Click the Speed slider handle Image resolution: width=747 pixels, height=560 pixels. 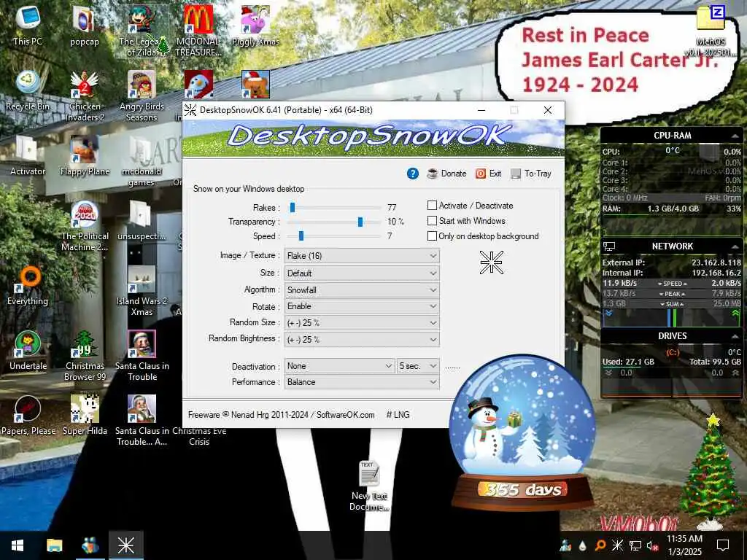[x=301, y=236]
